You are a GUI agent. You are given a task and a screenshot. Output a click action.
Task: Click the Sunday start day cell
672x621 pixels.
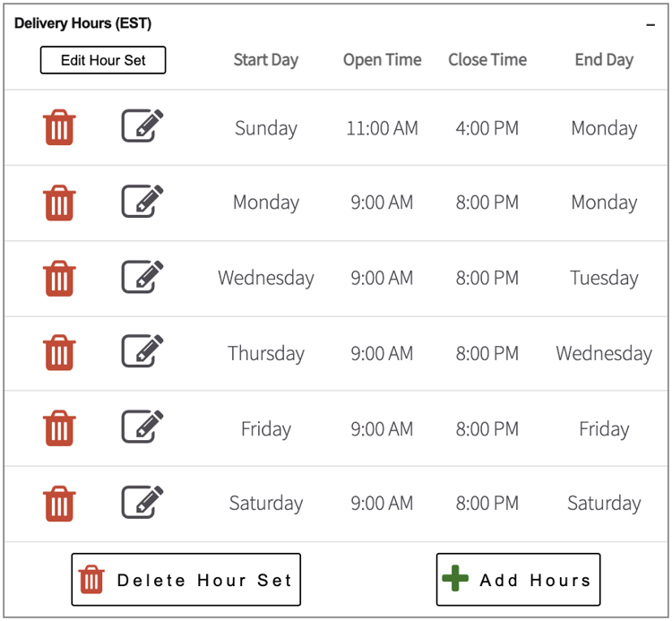click(x=266, y=128)
